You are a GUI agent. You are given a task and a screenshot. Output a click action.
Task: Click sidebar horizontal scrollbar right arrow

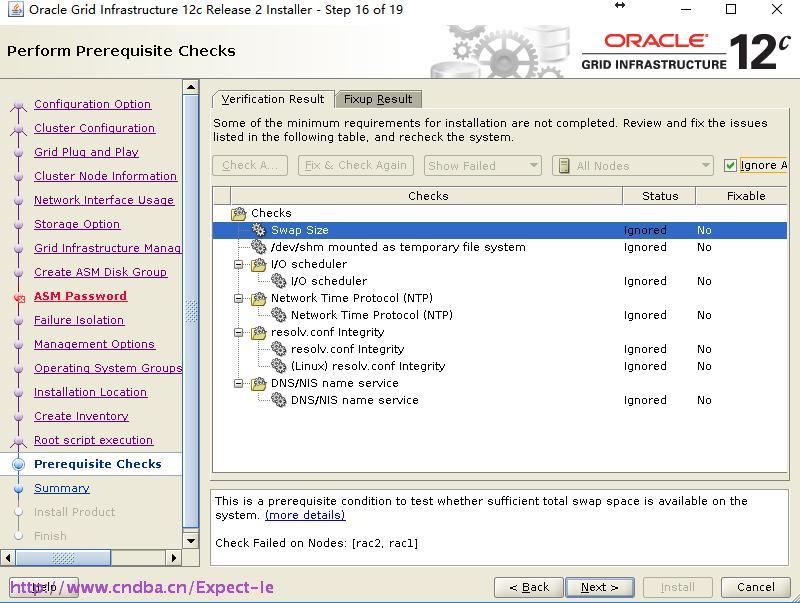pyautogui.click(x=174, y=558)
